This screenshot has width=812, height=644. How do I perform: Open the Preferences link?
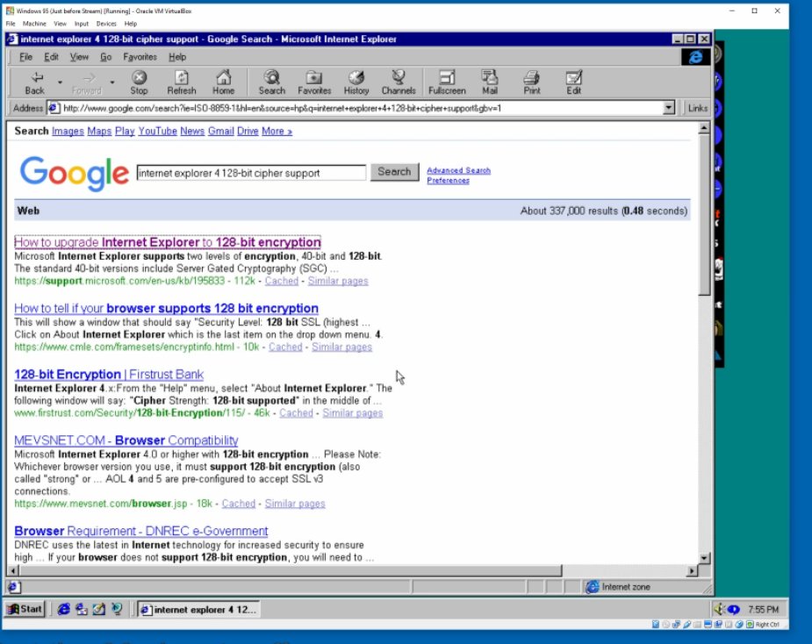pos(448,180)
